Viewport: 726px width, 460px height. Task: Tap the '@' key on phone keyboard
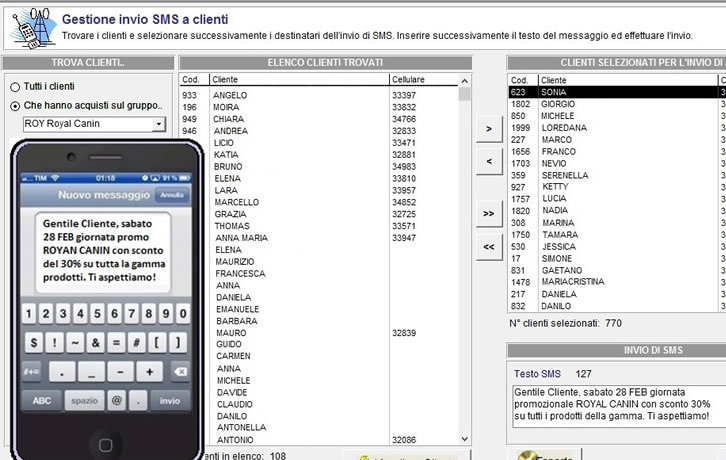point(117,401)
